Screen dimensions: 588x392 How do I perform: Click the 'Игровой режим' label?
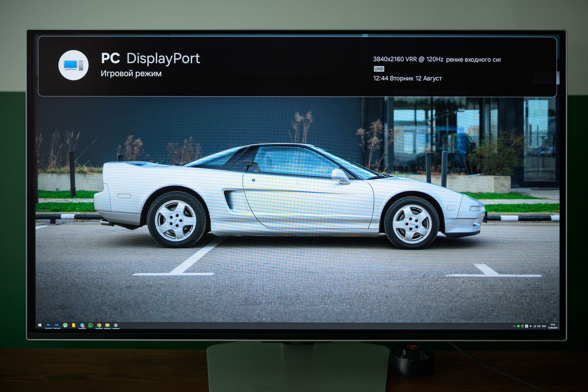tap(131, 73)
